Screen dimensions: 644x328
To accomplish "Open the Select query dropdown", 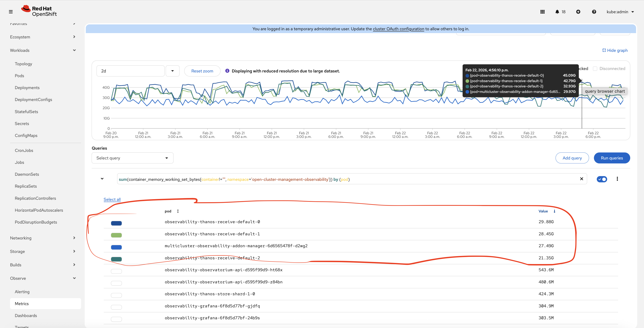I will 132,158.
